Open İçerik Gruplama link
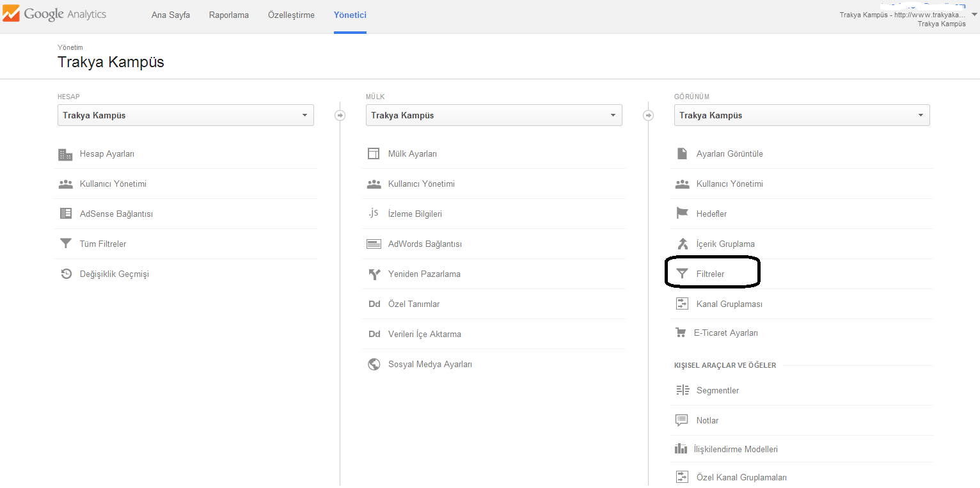 725,244
